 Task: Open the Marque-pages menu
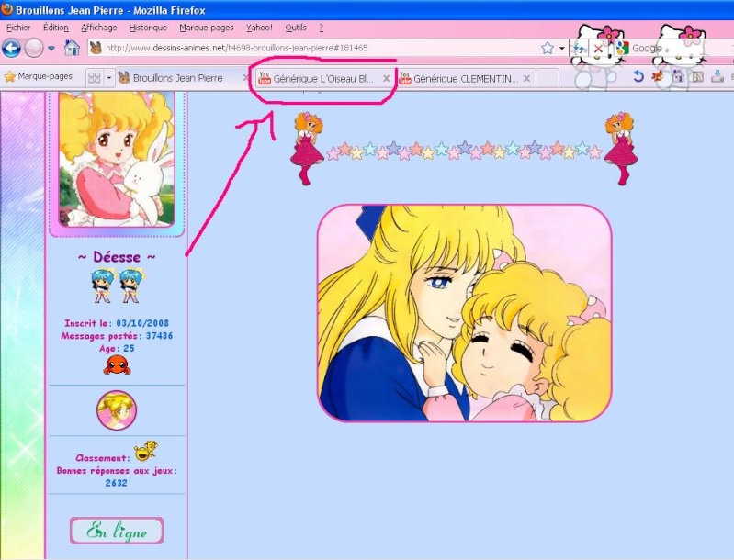click(x=207, y=28)
